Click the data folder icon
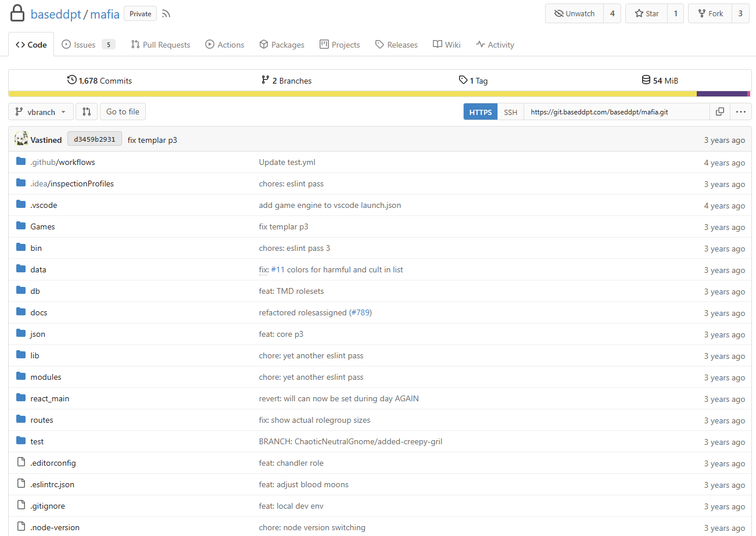Image resolution: width=756 pixels, height=536 pixels. (22, 269)
